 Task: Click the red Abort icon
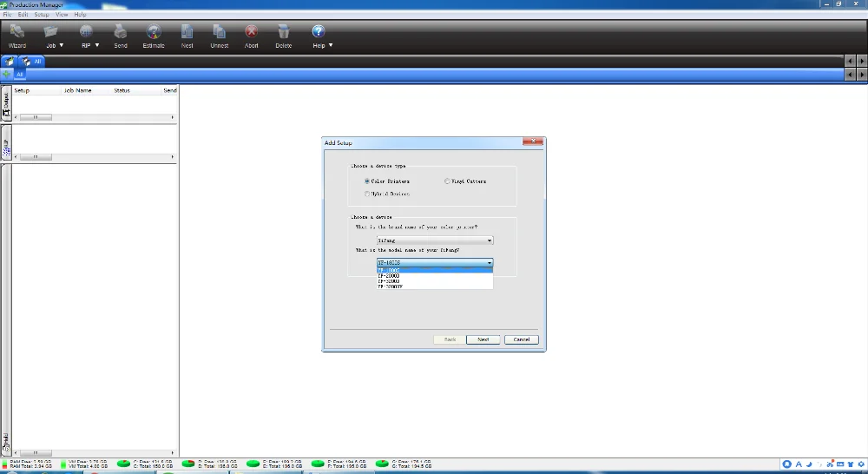tap(252, 31)
